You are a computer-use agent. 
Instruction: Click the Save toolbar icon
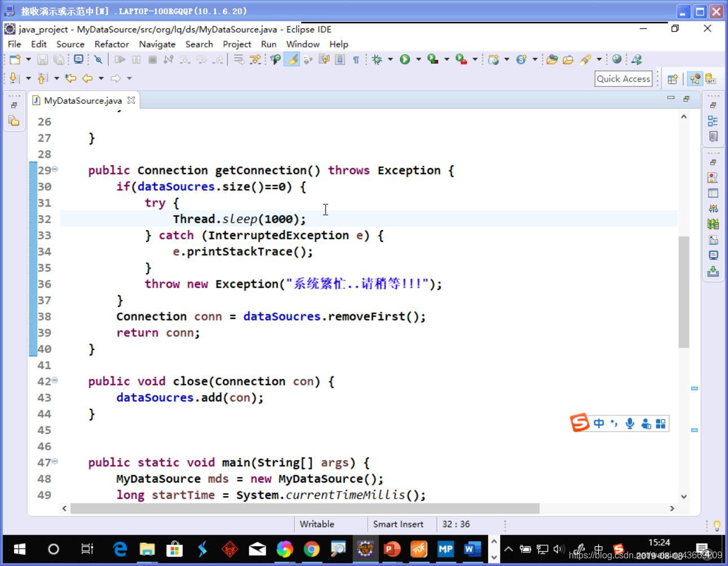[x=42, y=59]
